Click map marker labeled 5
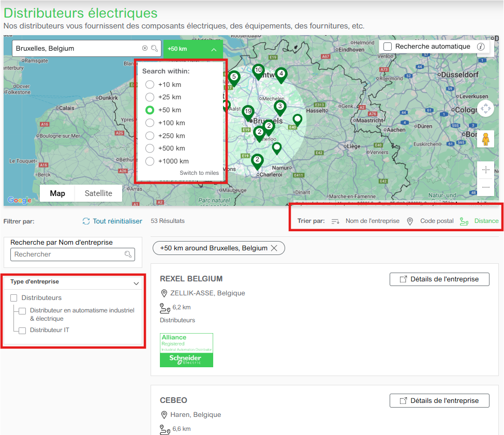504x435 pixels. (234, 78)
